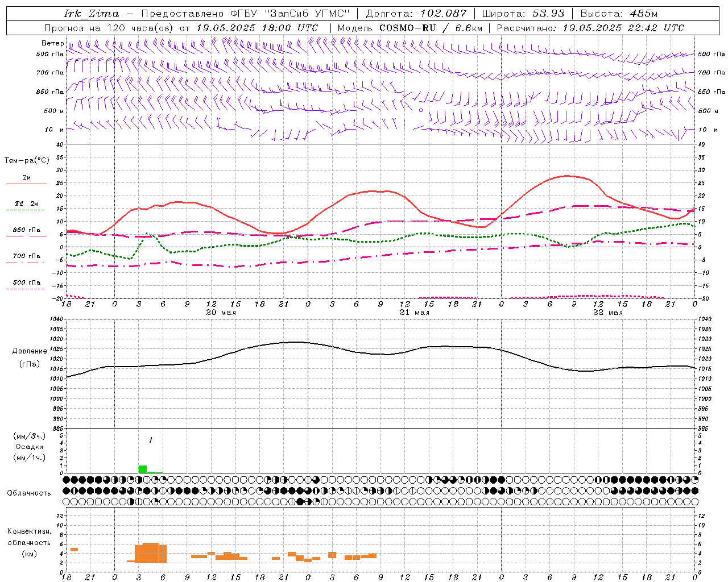Select the forecast start '19.05.2025 18:00 UTC'
Viewport: 728px width, 582px height.
pos(257,28)
